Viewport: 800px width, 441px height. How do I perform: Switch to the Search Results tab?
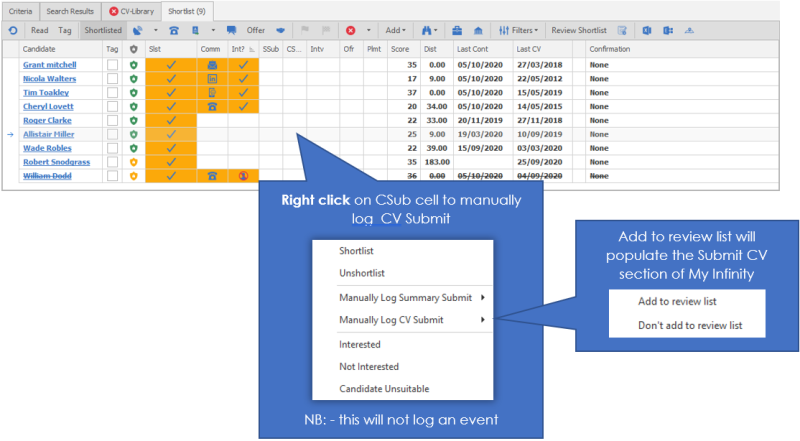72,10
